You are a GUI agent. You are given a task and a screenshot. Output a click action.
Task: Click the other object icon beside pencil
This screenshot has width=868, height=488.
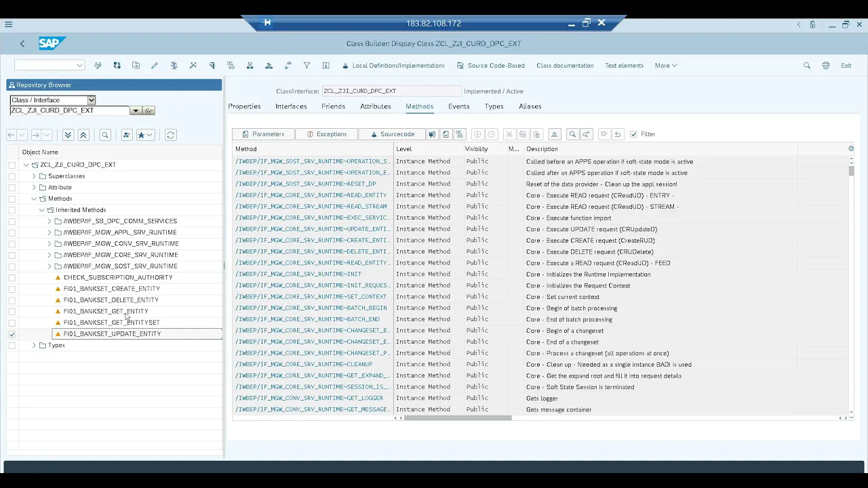click(136, 66)
